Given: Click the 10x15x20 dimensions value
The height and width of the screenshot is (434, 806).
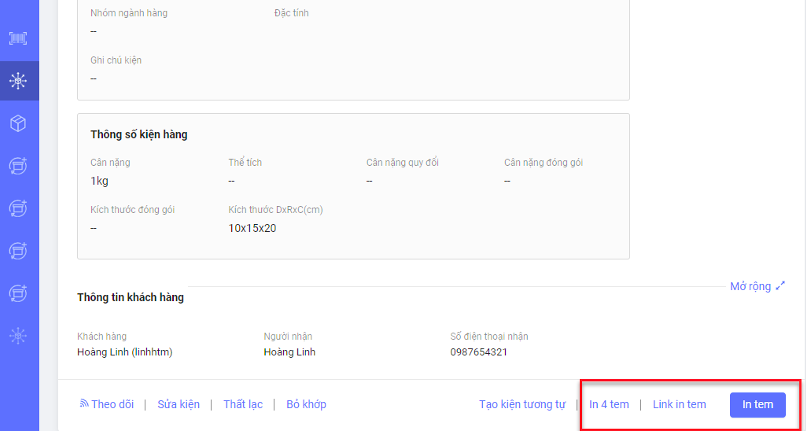Looking at the screenshot, I should click(252, 228).
